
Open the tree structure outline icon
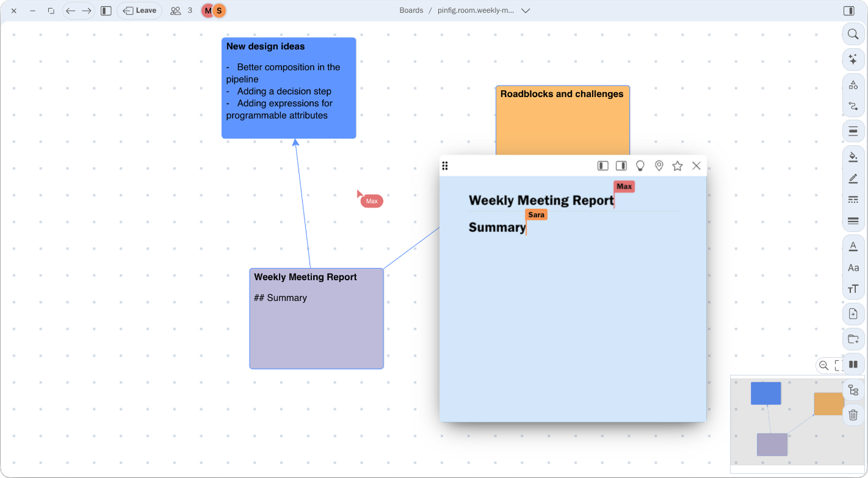pyautogui.click(x=853, y=390)
